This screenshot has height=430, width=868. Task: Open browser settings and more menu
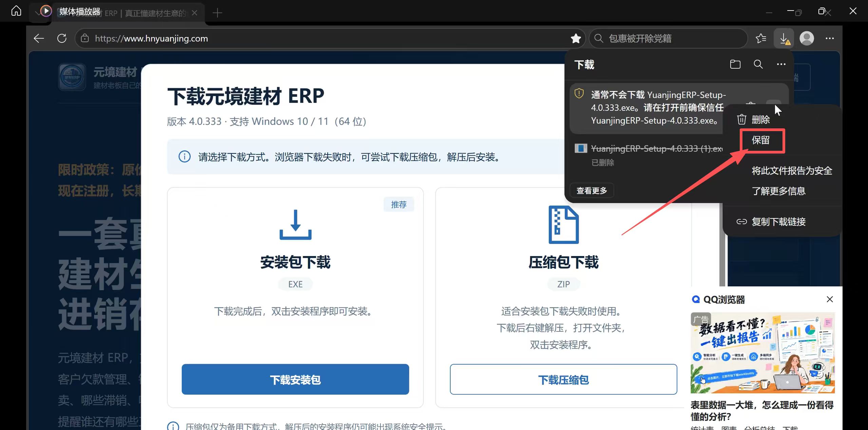(x=830, y=38)
